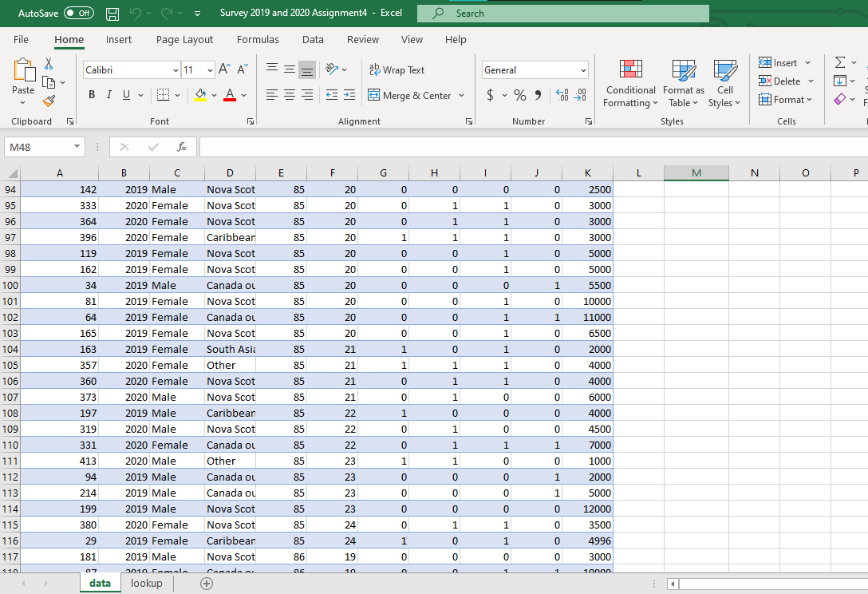Open the Fill Color dropdown arrow

point(214,94)
